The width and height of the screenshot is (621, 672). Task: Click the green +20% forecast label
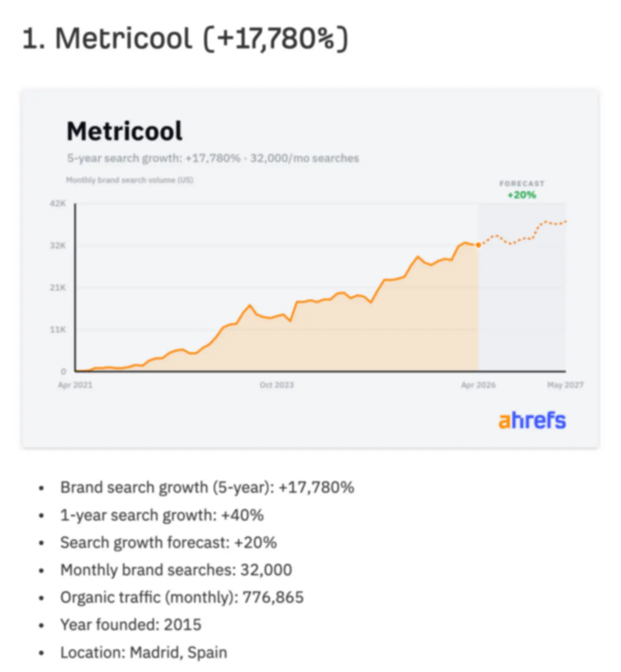(x=522, y=195)
